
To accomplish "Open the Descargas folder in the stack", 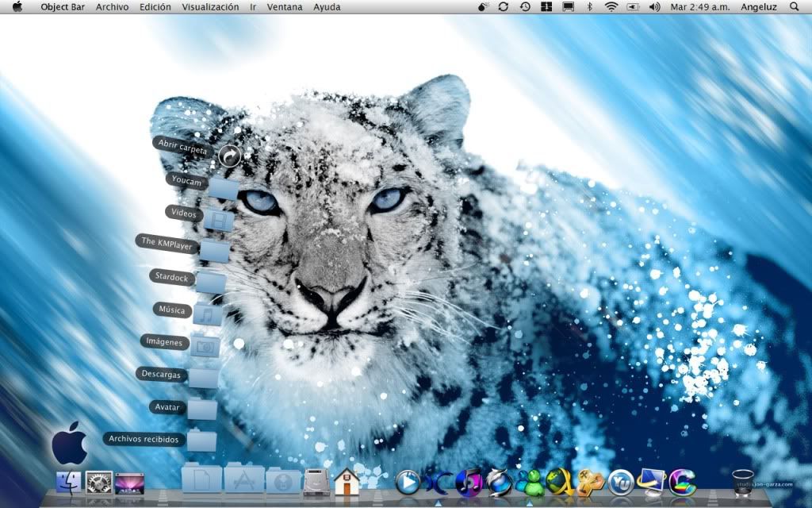I will pos(203,377).
